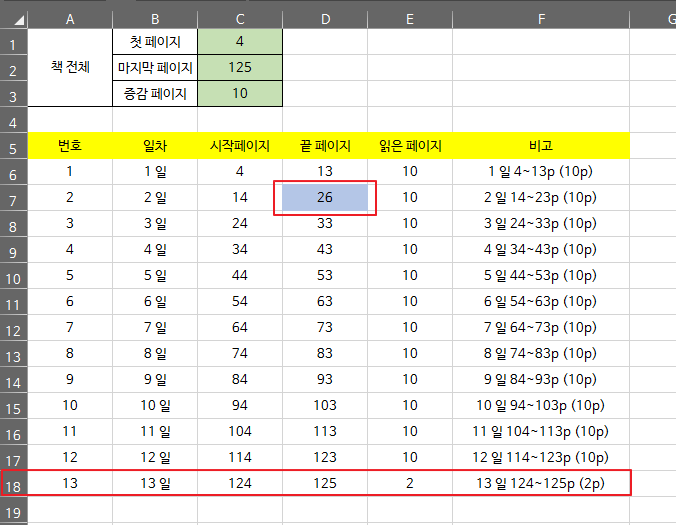This screenshot has width=676, height=525.
Task: Click start page cell showing 44
Action: tap(240, 275)
